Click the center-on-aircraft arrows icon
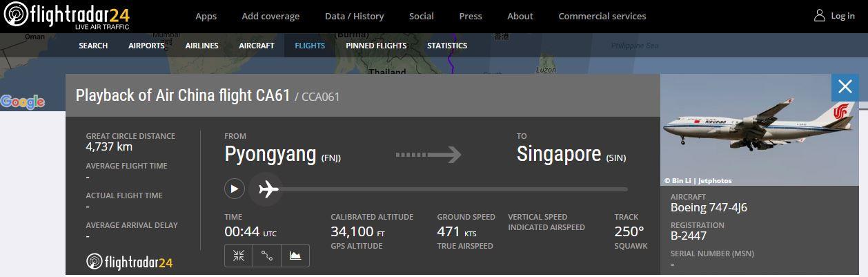The height and width of the screenshot is (277, 868). point(239,256)
